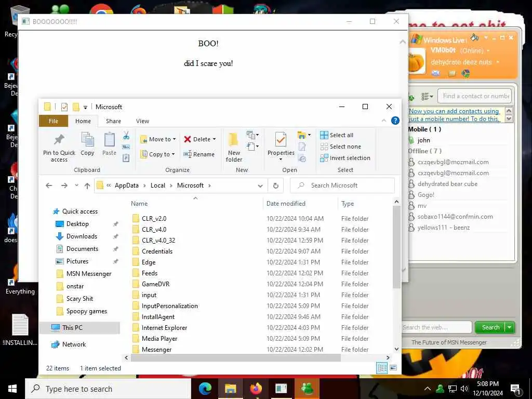Select the Internet Explorer folder

tap(164, 328)
